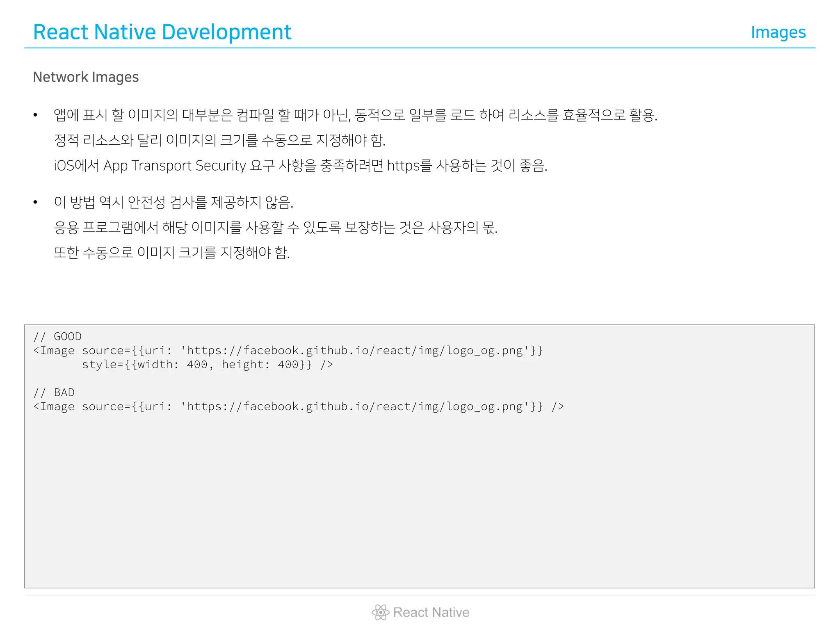Click the line 정적 리소스와 달리 이미지의 크기를
This screenshot has height=630, width=840.
coord(219,140)
